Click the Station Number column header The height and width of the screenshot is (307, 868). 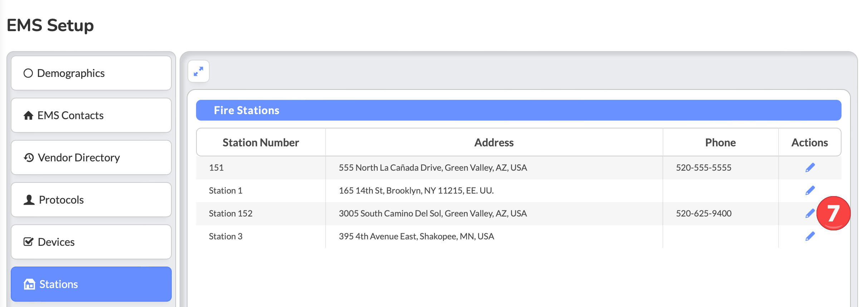(x=260, y=142)
